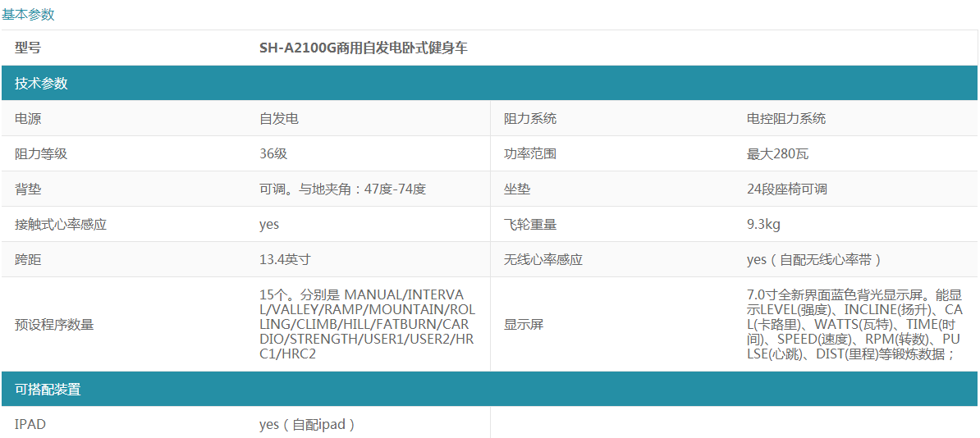Click the 可搭配装置 section header
980x438 pixels.
(48, 390)
